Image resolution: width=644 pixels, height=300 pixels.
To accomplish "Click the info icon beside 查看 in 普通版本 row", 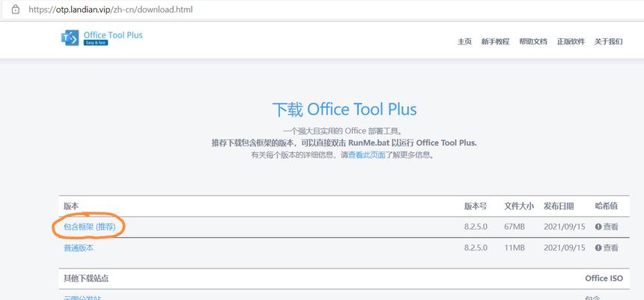I will tap(598, 247).
